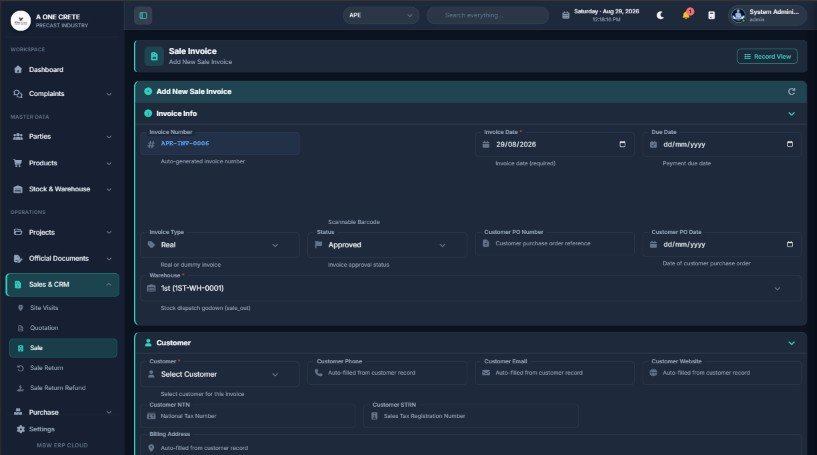Open Sale Return Refund submenu item

coord(63,388)
